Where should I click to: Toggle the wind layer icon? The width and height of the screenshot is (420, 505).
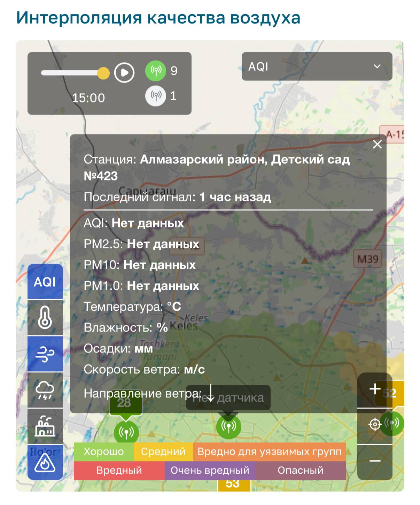(45, 354)
